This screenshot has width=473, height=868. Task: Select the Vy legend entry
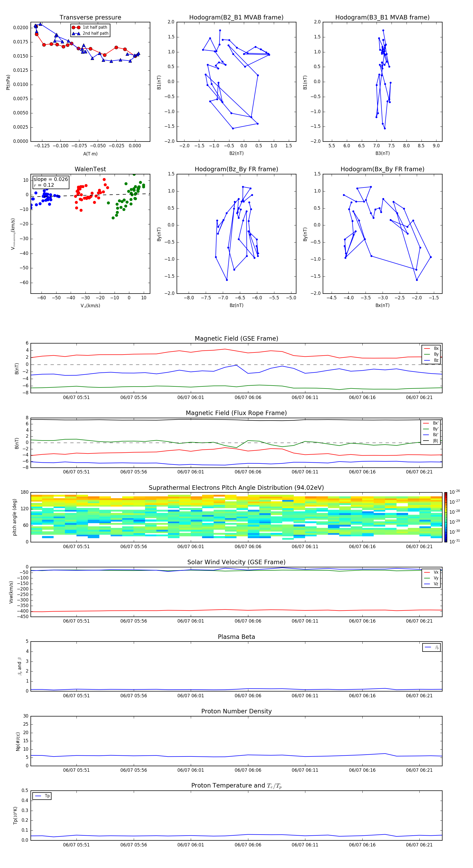pyautogui.click(x=431, y=578)
